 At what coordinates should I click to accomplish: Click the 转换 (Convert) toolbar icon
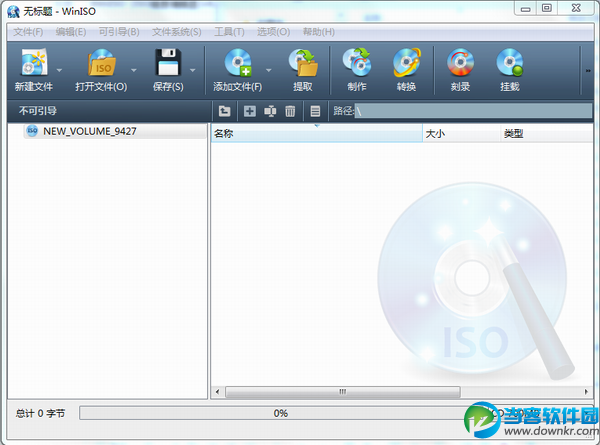tap(406, 62)
